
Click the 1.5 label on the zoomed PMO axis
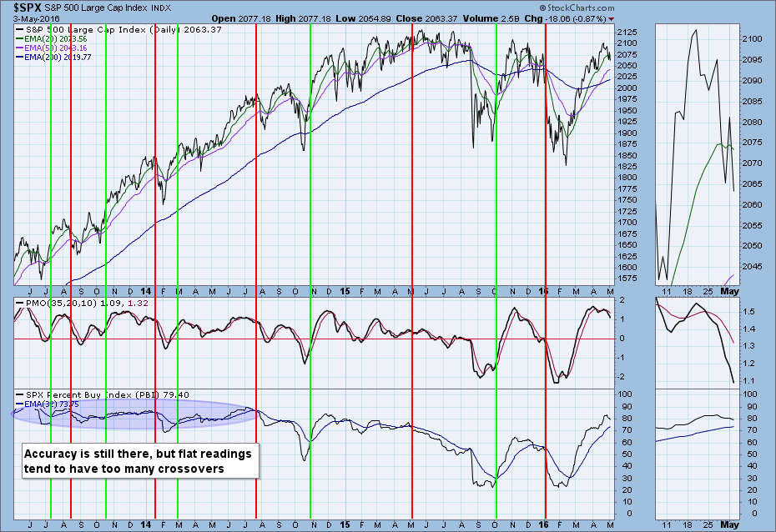coord(748,312)
